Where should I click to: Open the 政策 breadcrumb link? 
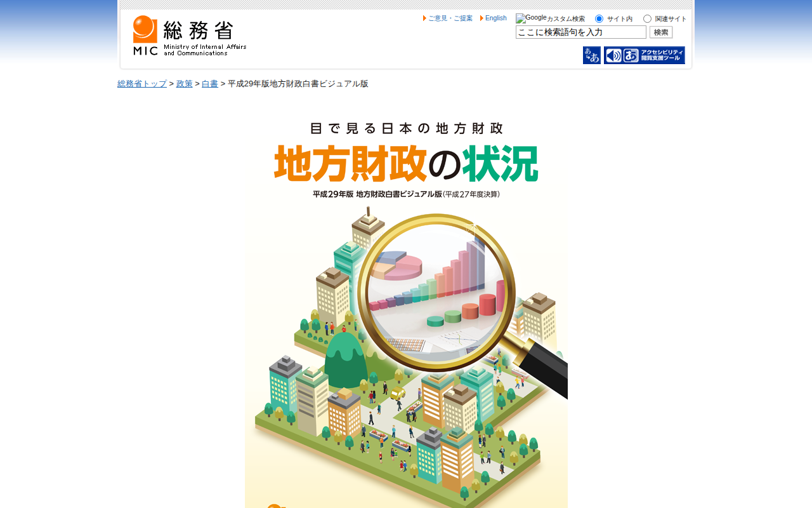click(185, 84)
